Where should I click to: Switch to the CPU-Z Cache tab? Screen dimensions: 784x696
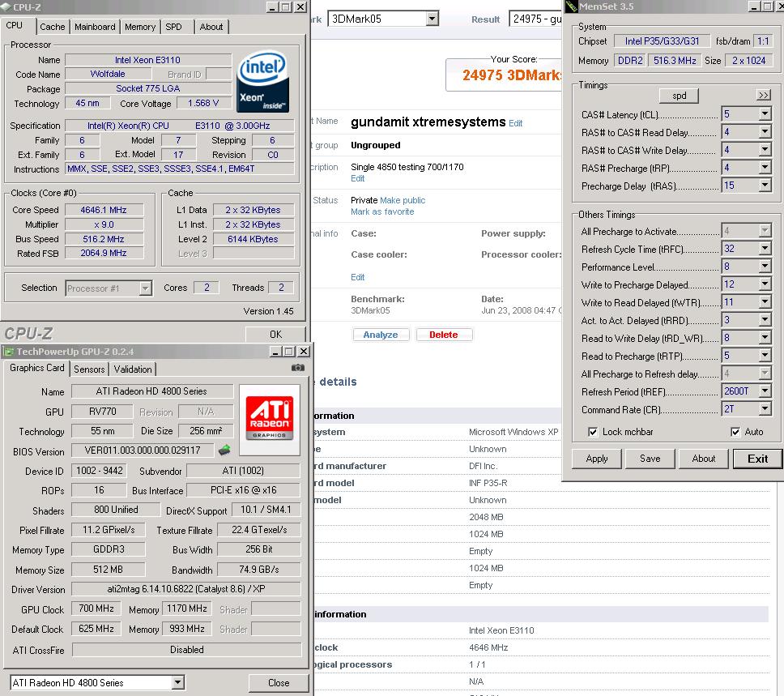pyautogui.click(x=53, y=27)
